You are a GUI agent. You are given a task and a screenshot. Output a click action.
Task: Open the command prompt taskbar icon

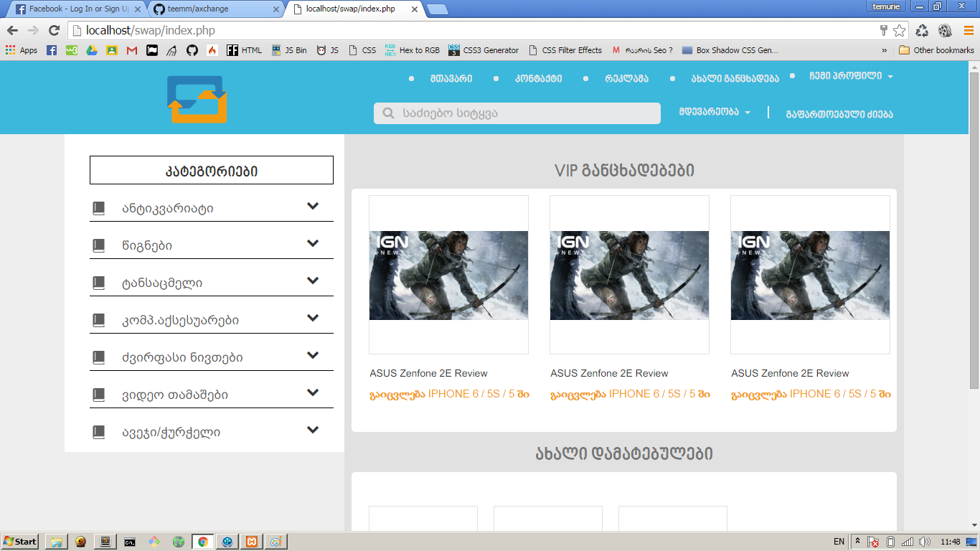tap(130, 542)
